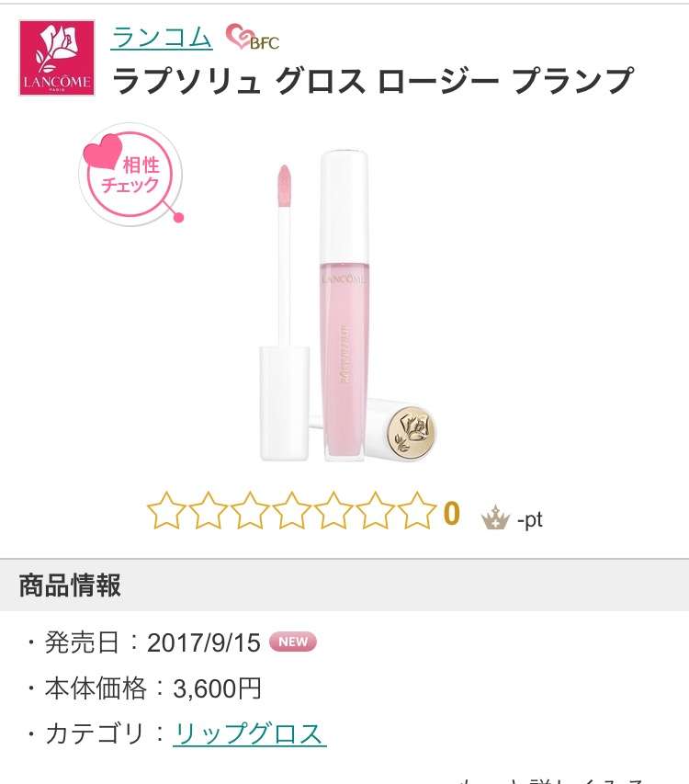
Task: Tap the NEW release badge
Action: 293,642
